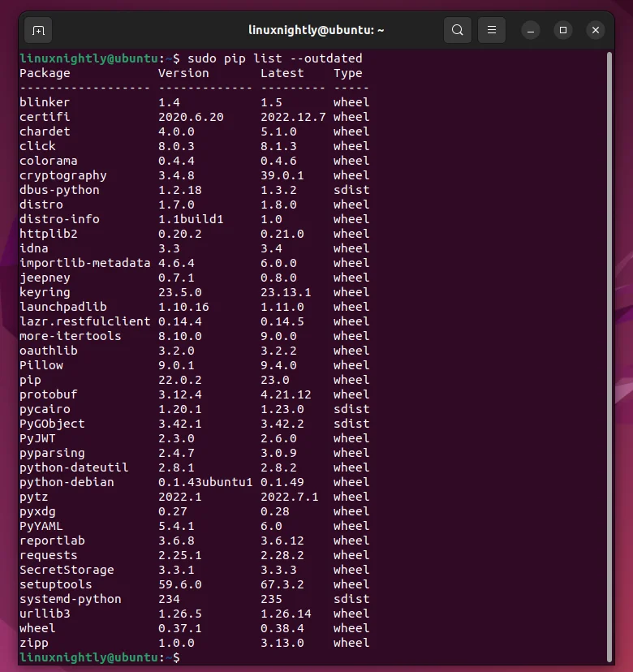Click the version '0.1.43ubuntu1'
This screenshot has width=633, height=672.
[x=205, y=482]
